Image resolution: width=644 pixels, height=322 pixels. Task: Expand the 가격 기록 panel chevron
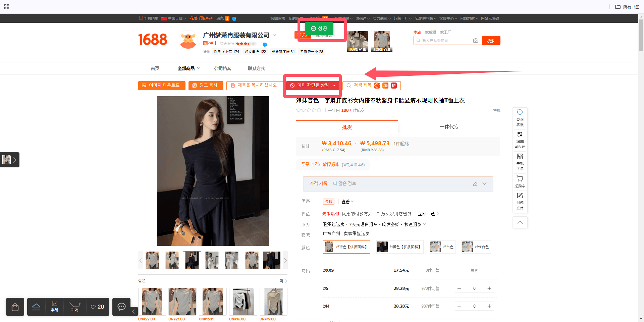484,184
